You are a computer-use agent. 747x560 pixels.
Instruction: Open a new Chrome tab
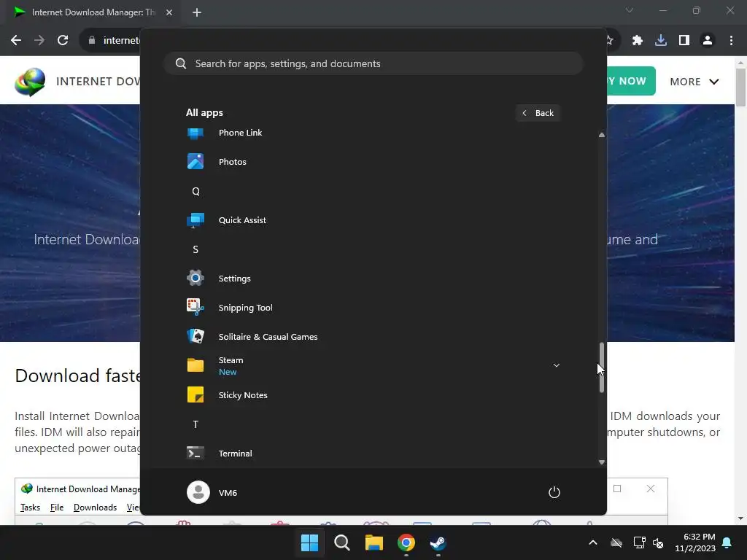197,12
